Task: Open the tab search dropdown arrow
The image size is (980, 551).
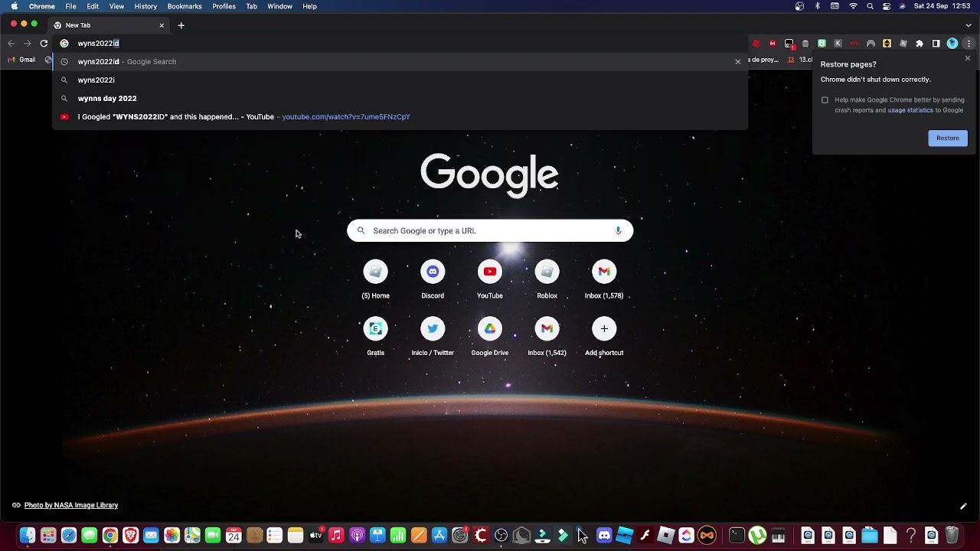Action: (969, 25)
